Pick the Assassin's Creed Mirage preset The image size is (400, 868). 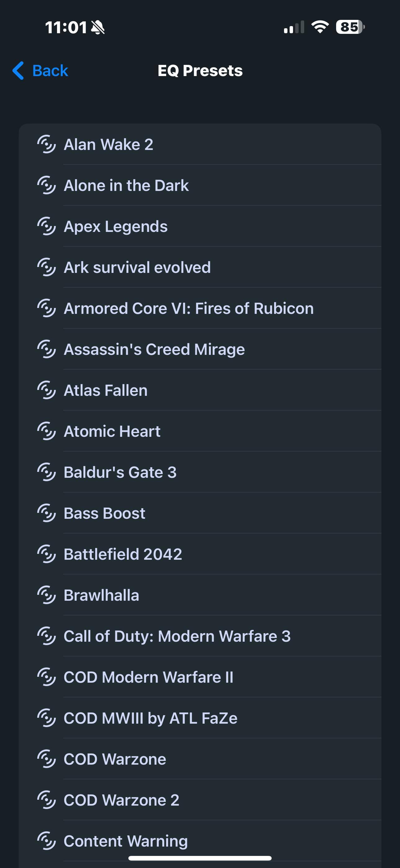click(154, 350)
